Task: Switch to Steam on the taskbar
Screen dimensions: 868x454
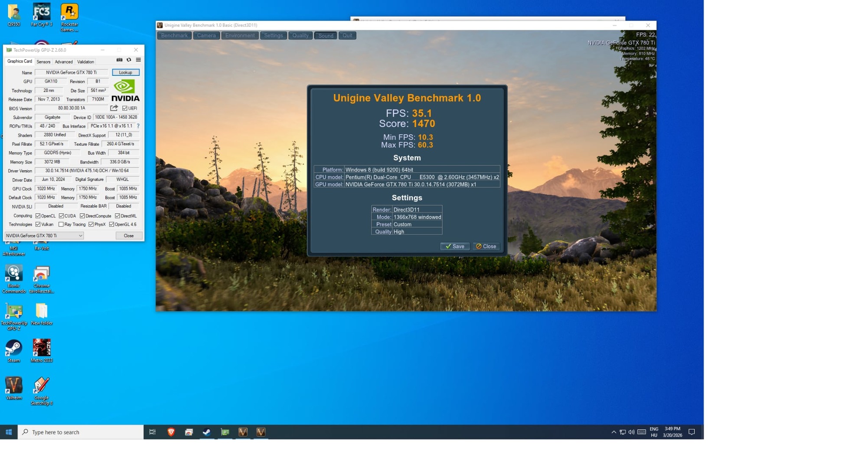Action: tap(207, 432)
